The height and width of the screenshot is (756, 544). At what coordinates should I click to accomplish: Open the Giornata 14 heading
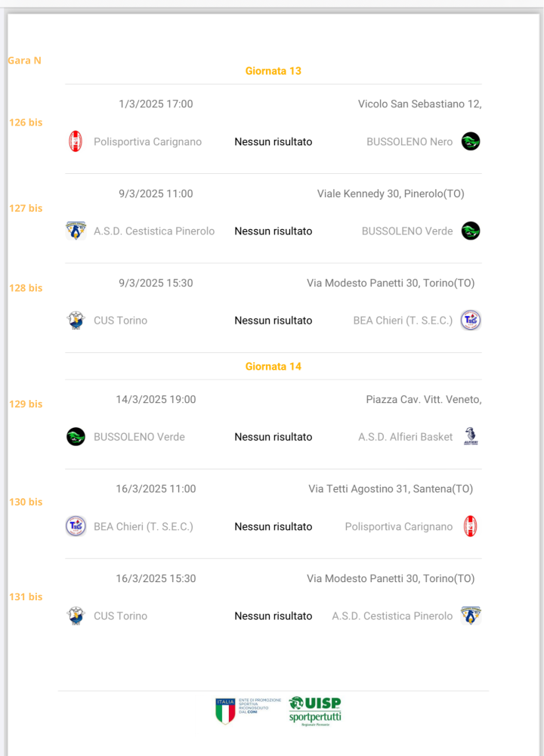pos(274,367)
